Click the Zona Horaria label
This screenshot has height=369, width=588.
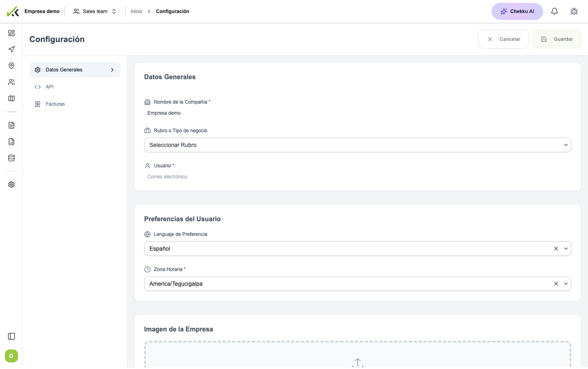coord(169,269)
